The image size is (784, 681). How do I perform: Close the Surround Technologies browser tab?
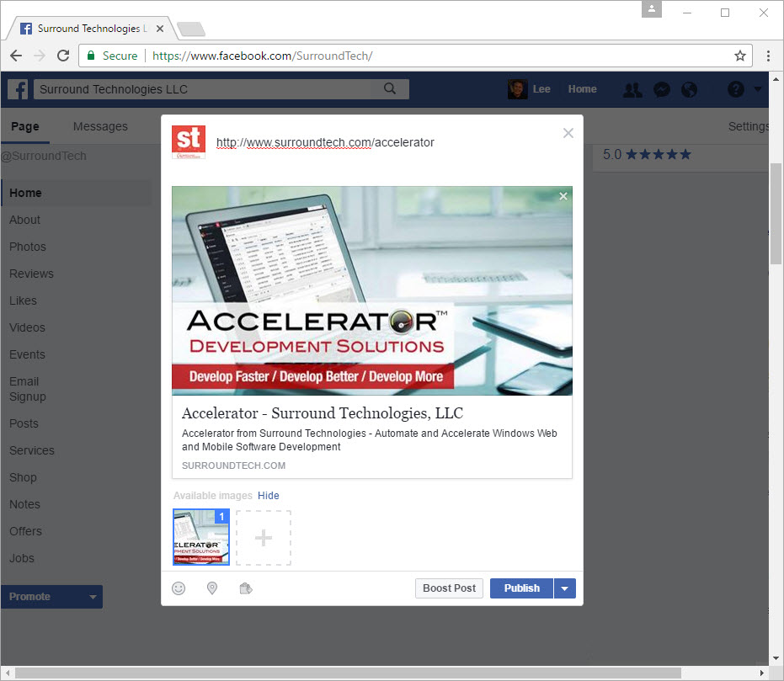point(159,29)
